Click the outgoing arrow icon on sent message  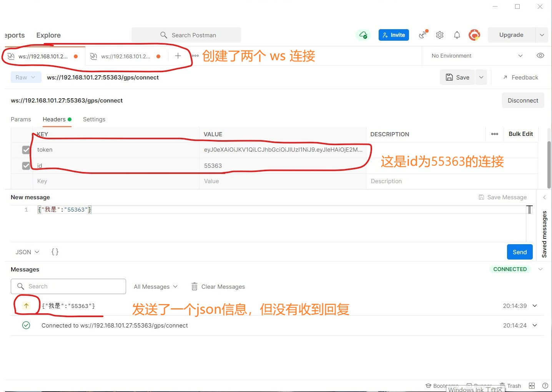(x=26, y=306)
